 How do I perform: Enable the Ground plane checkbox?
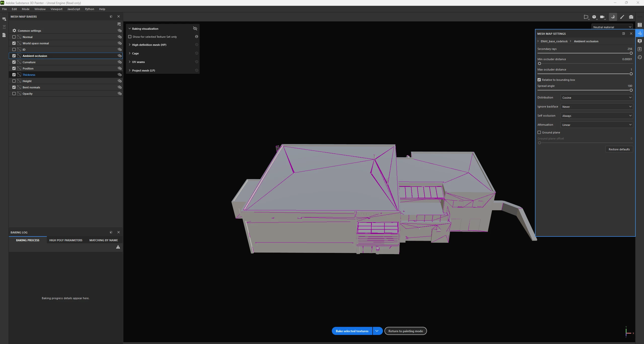pyautogui.click(x=539, y=132)
